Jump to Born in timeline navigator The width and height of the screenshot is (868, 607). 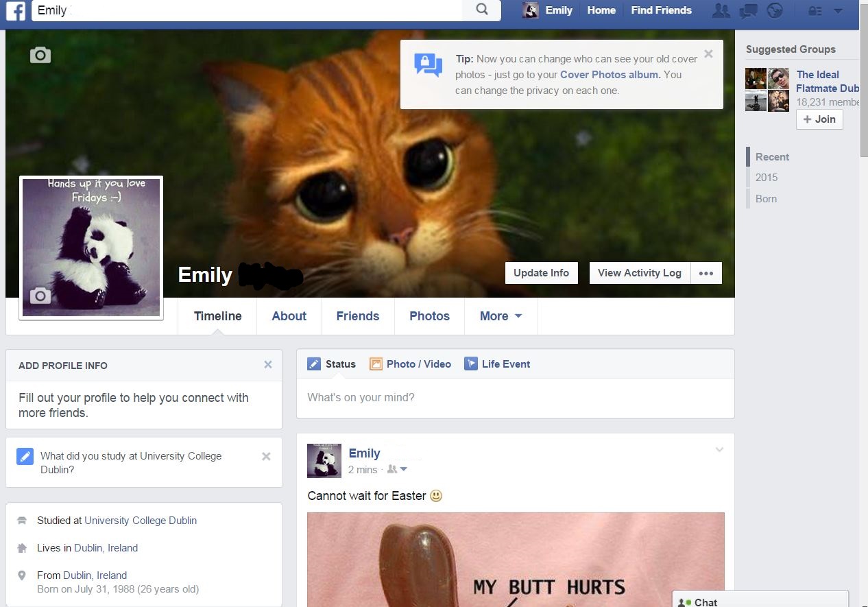pos(766,199)
